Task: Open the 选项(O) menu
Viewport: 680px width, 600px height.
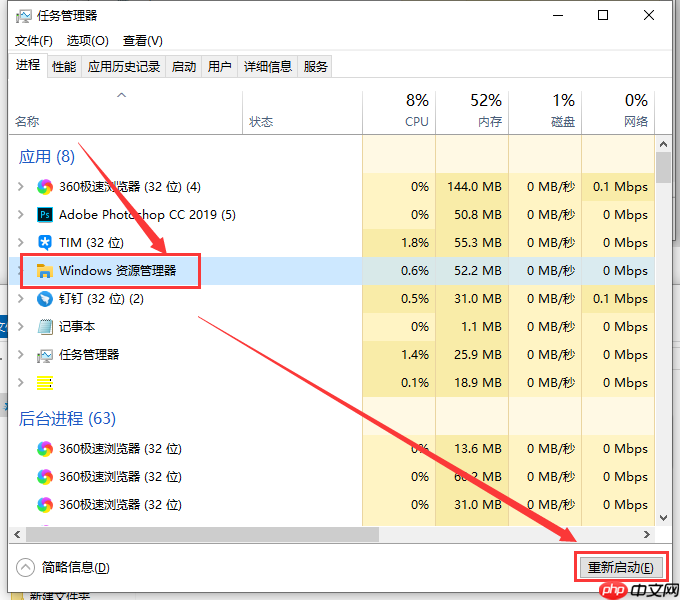Action: [x=88, y=41]
